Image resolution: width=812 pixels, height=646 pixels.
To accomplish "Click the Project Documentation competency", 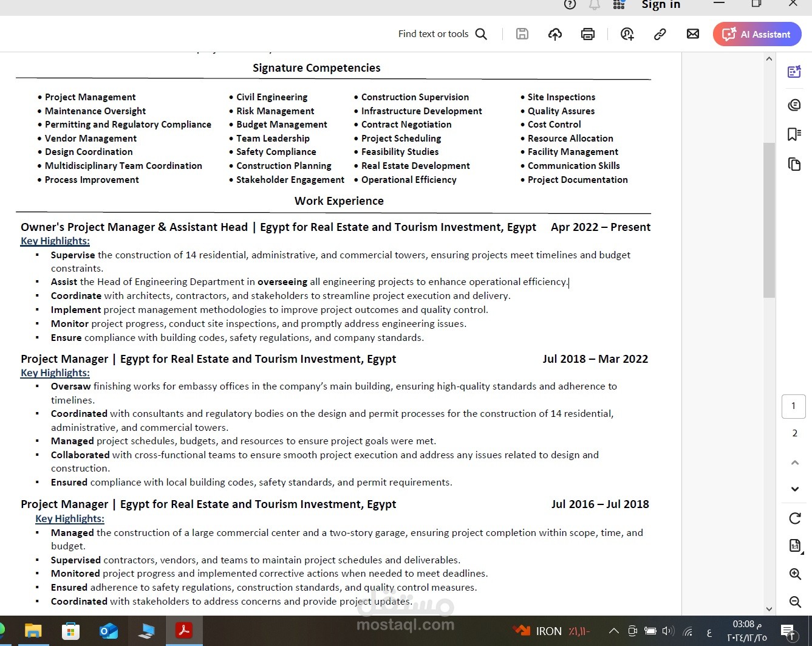I will coord(578,180).
